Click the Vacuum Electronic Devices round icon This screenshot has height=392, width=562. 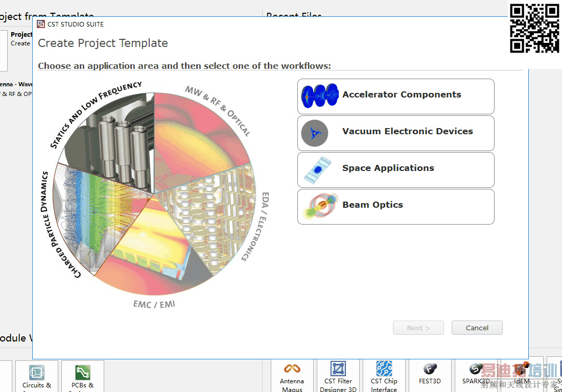[x=314, y=133]
